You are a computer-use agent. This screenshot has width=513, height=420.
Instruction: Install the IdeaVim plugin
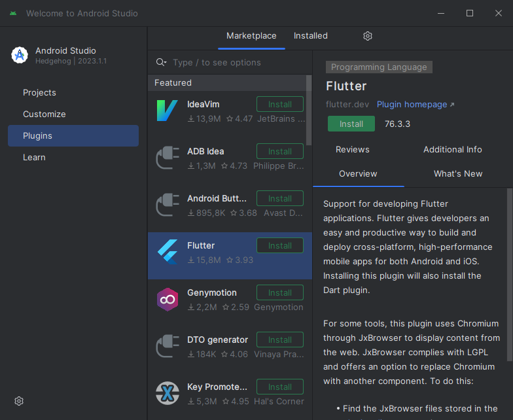pos(280,105)
